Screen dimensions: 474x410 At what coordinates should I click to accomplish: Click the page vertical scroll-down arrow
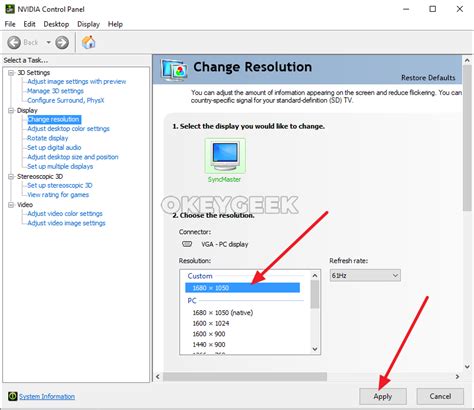(x=467, y=367)
